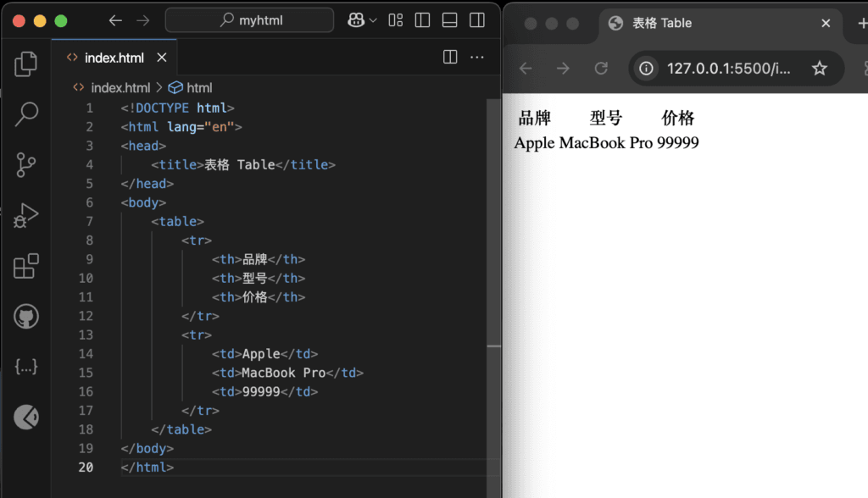Click the Apple cell in browser table

point(534,143)
